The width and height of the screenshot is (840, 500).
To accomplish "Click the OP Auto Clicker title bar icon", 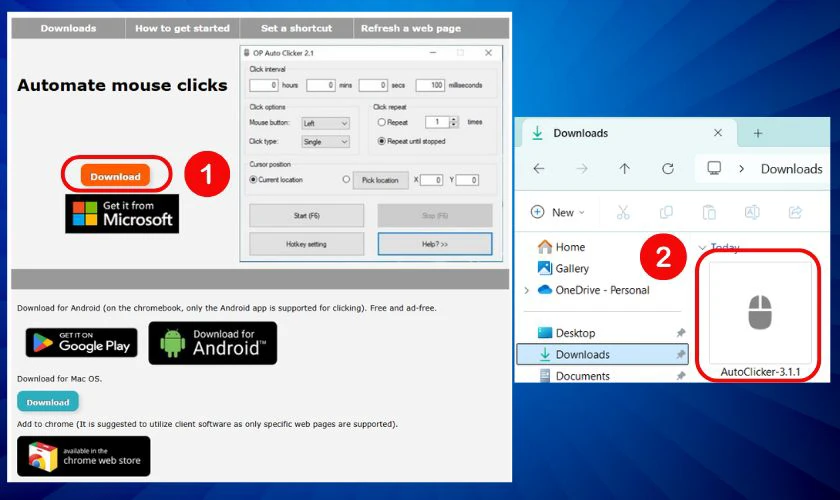I will [246, 53].
